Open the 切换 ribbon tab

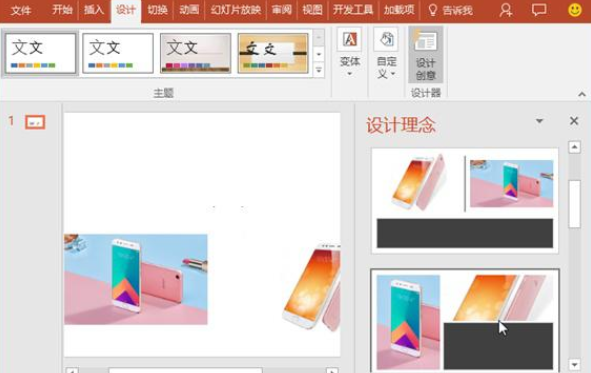coord(157,10)
